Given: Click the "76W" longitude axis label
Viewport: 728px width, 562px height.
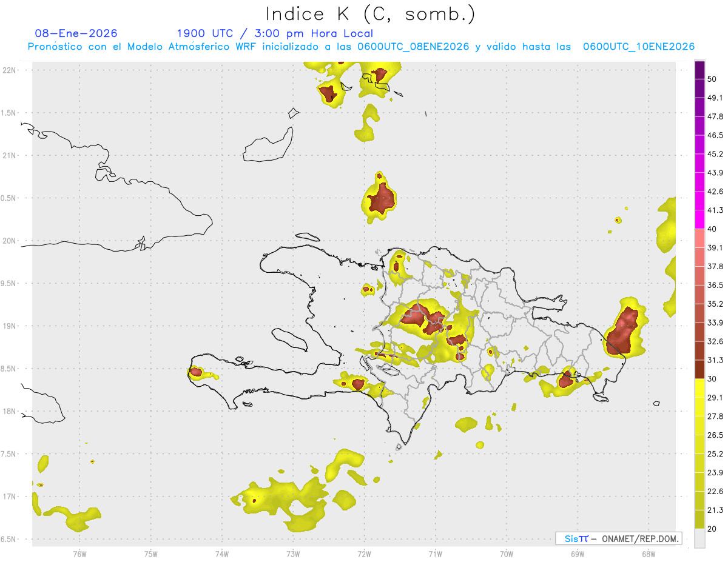Looking at the screenshot, I should [79, 554].
